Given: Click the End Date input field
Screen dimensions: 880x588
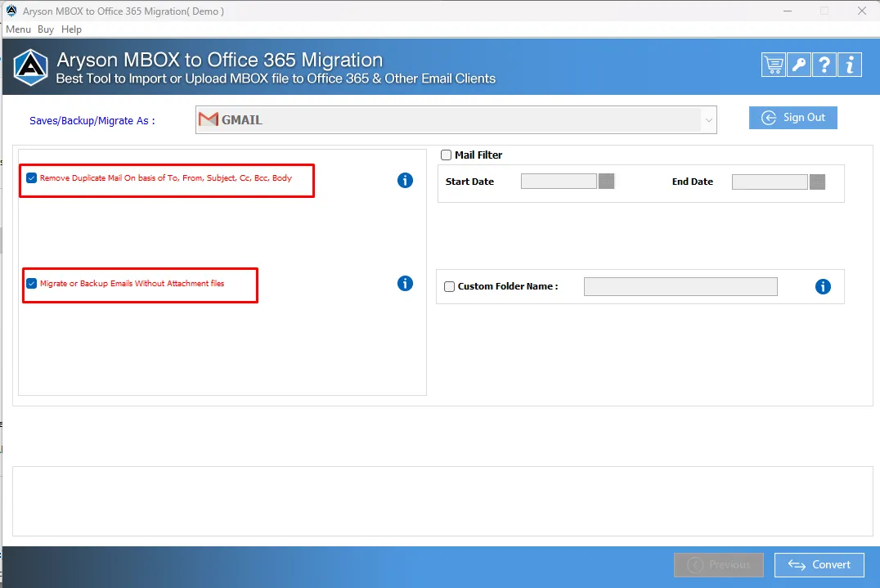Looking at the screenshot, I should click(770, 182).
